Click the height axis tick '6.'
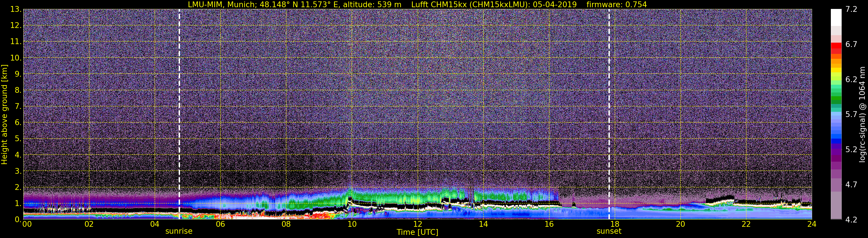868x238 pixels. (18, 122)
